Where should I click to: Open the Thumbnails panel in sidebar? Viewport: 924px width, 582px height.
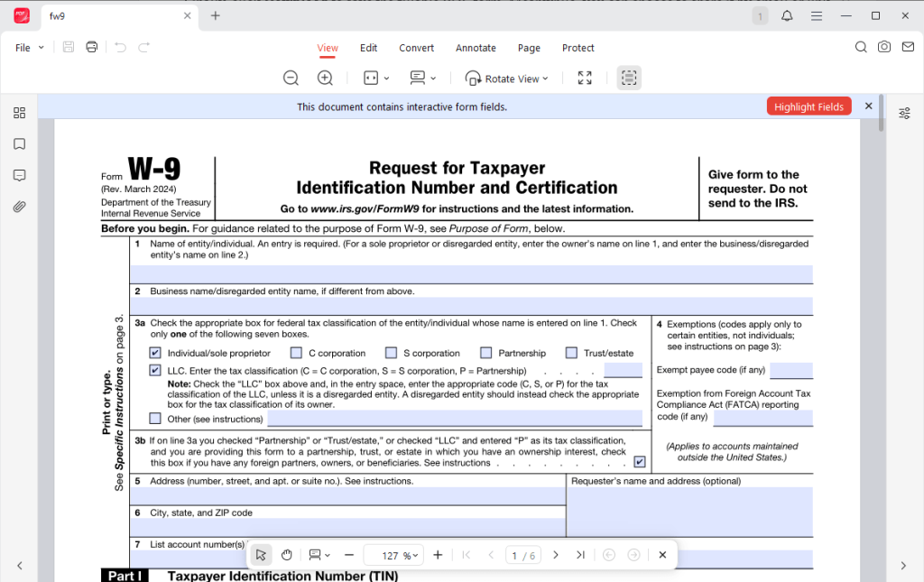click(20, 113)
